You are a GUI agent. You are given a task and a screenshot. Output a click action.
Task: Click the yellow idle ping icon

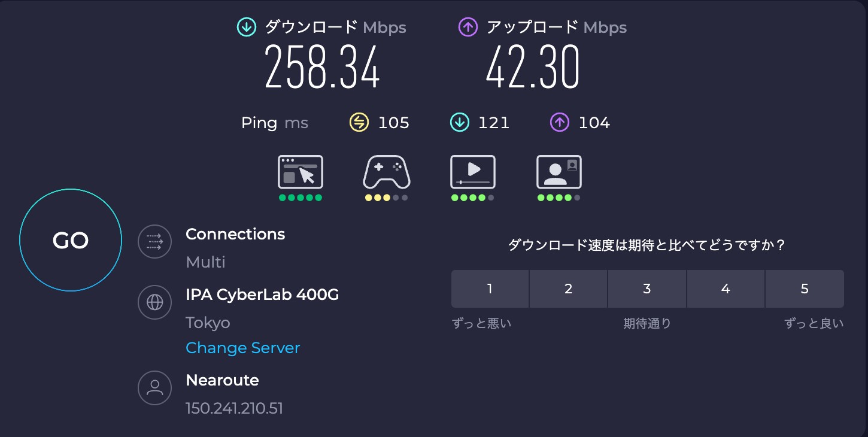pos(359,123)
